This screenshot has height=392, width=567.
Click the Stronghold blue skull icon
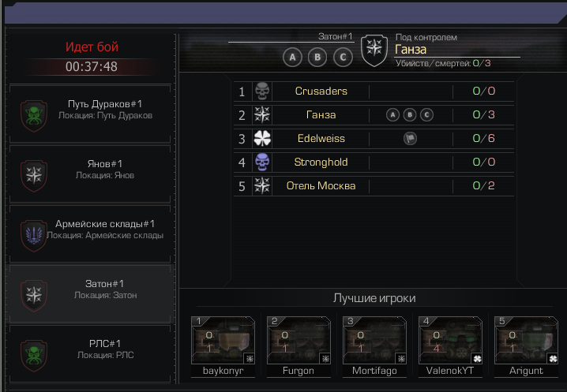pos(262,162)
